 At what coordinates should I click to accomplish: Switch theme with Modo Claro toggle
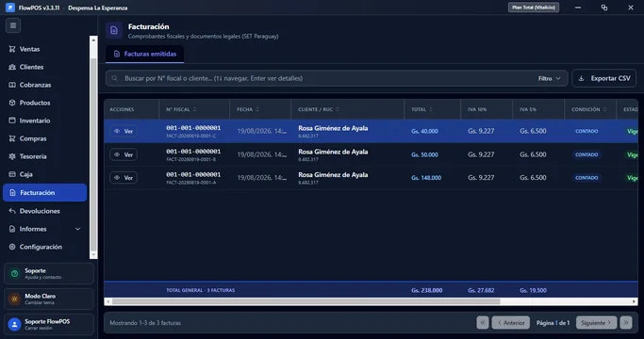[49, 299]
